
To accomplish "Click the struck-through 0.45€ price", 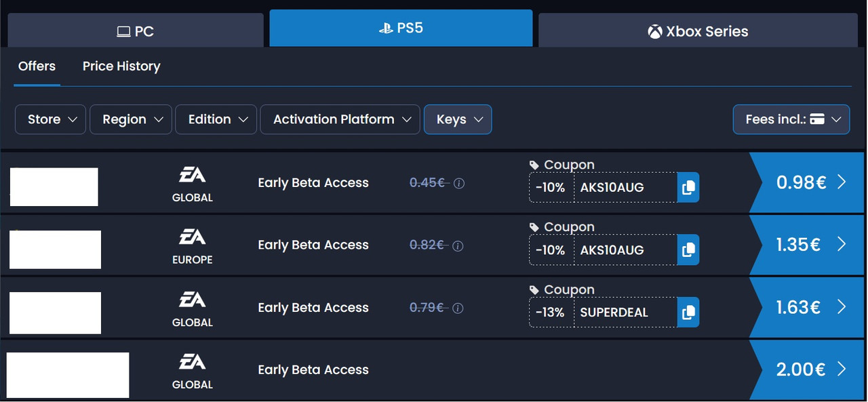I will coord(428,183).
